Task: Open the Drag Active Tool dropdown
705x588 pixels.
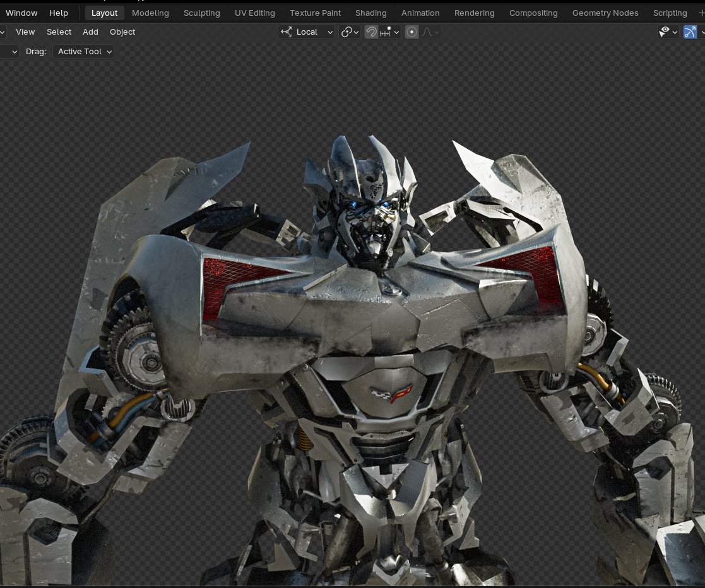Action: click(83, 52)
